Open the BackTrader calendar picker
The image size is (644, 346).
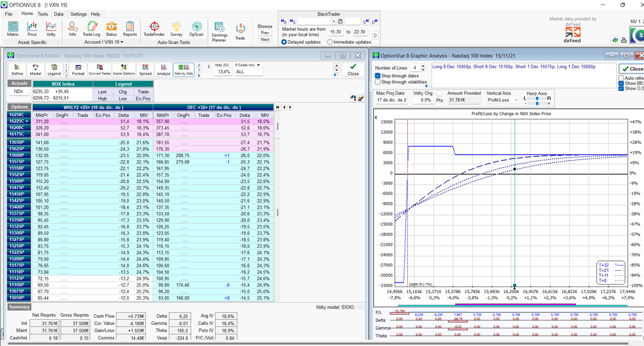(x=340, y=22)
